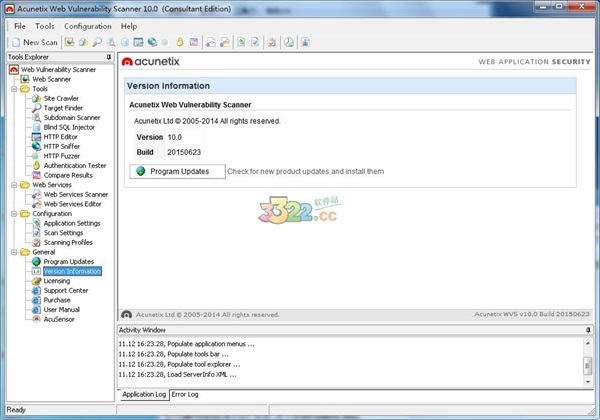Click log line 'Load ServerInfo XML ...'

178,374
